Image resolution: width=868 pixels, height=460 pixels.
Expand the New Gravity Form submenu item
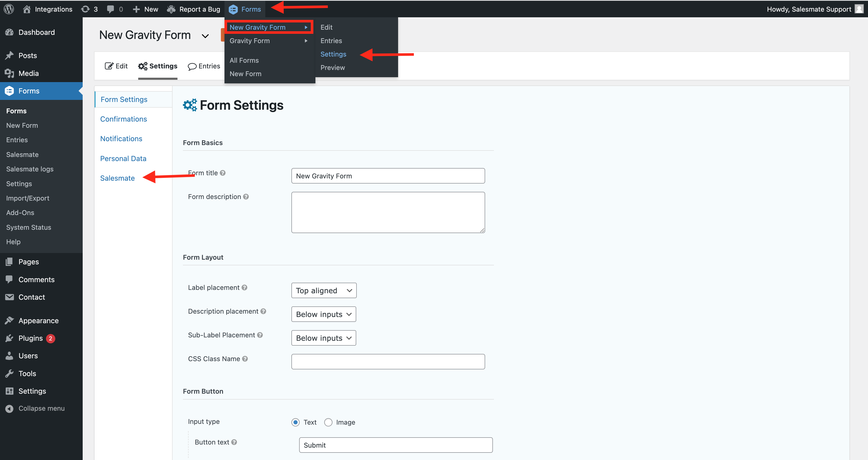(269, 27)
